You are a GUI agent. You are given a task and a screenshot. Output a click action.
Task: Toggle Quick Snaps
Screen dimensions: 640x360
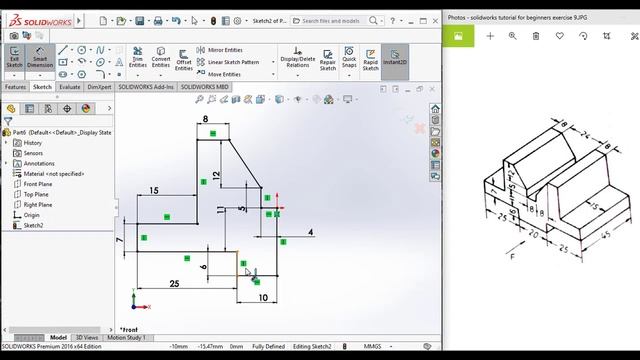[349, 57]
